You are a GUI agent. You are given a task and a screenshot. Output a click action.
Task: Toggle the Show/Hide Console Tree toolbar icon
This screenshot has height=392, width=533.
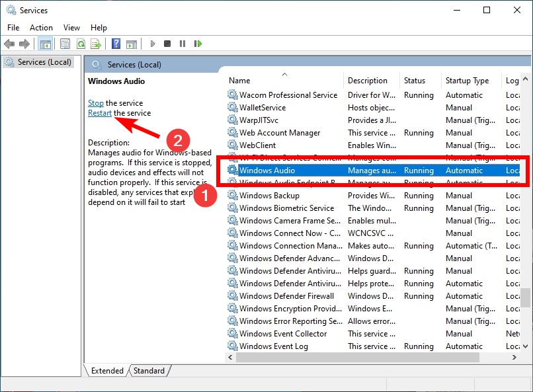[x=45, y=44]
